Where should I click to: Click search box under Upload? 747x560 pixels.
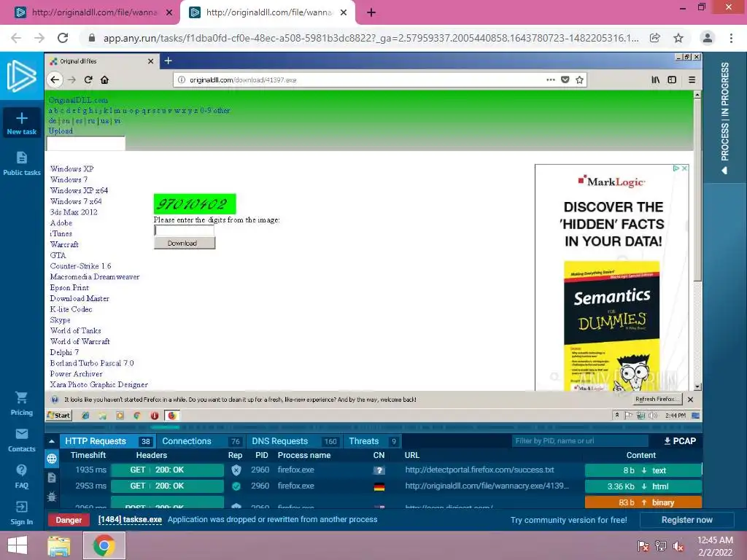pyautogui.click(x=86, y=144)
